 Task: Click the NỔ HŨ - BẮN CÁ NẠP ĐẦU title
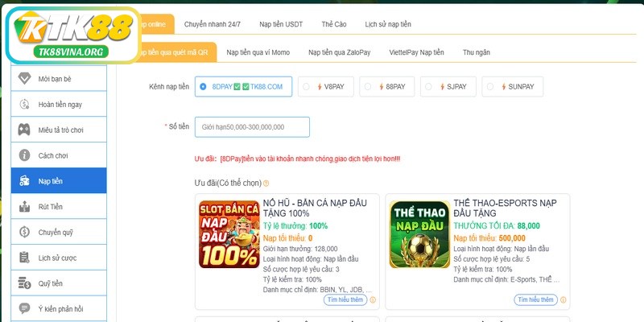pos(315,208)
